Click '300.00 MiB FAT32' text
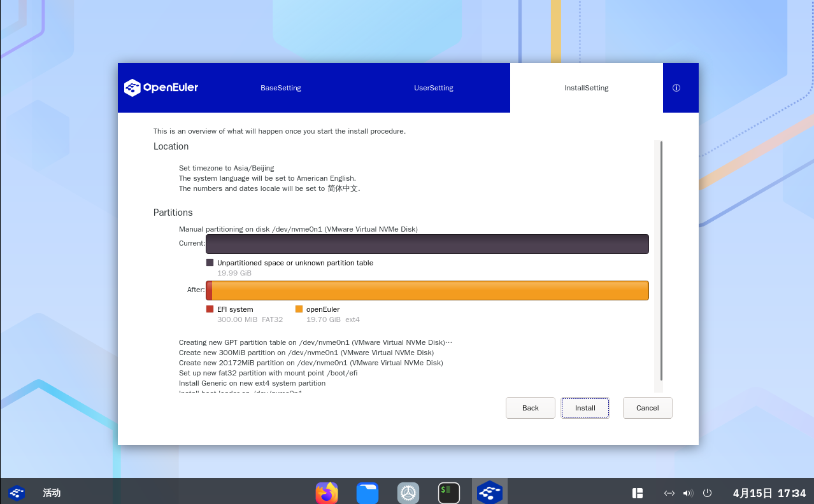The image size is (814, 504). pos(250,319)
